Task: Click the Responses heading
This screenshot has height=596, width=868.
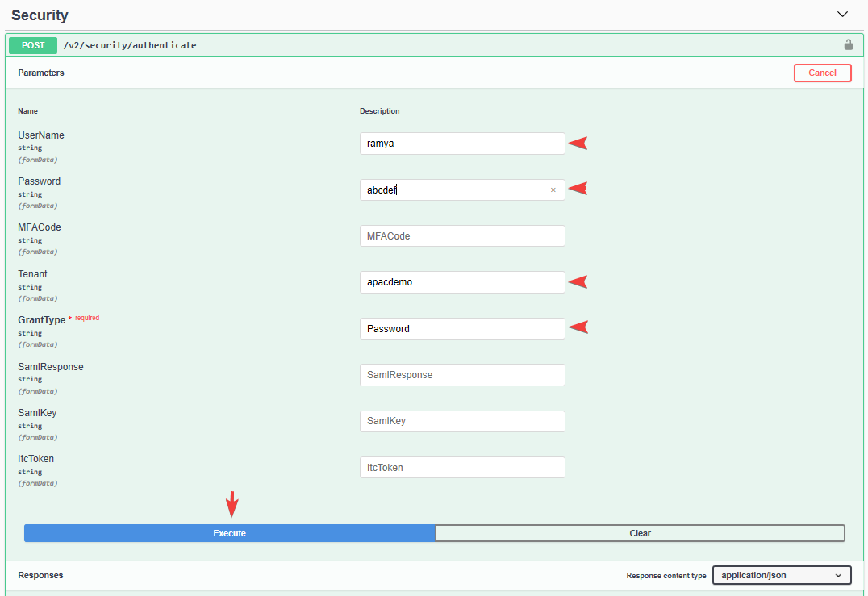Action: click(x=40, y=575)
